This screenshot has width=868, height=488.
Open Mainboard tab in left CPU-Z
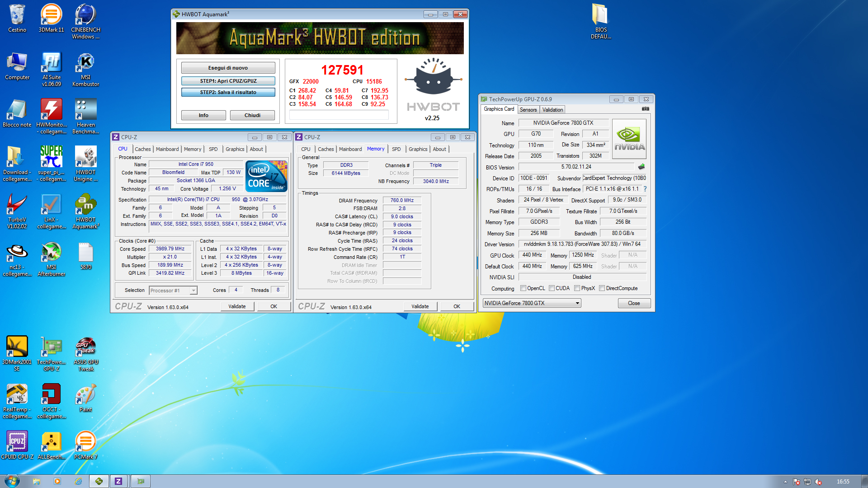[x=167, y=149]
